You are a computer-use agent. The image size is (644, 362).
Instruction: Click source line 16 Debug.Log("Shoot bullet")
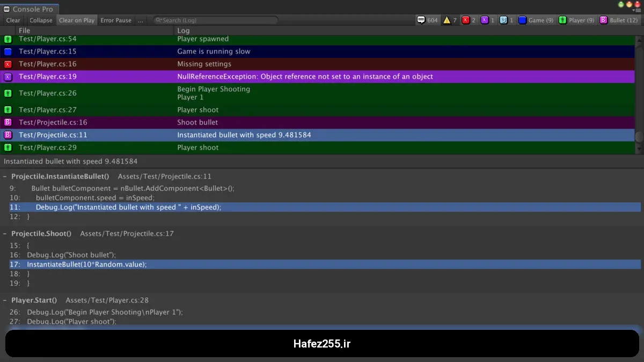[71, 255]
